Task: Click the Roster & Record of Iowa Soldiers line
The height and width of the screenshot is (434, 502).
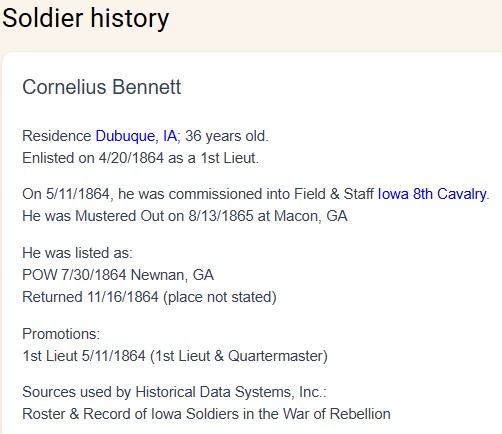Action: 206,414
